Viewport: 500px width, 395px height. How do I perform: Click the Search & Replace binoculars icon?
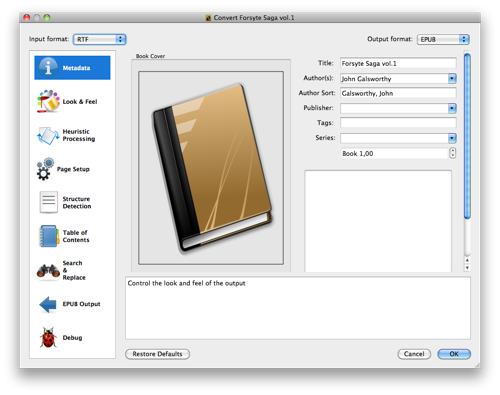pos(48,270)
